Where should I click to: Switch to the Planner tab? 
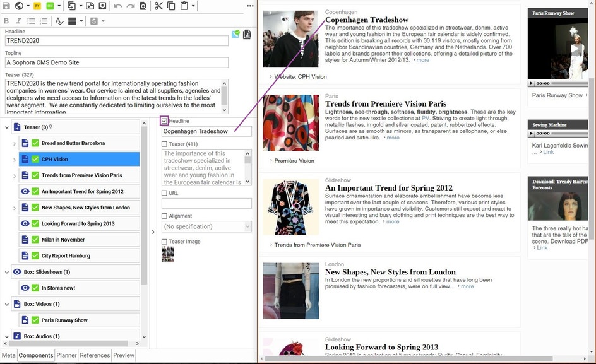[x=66, y=355]
